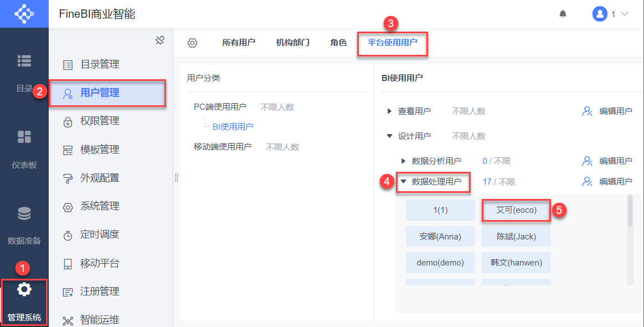Click the 17 / 不限 count
The height and width of the screenshot is (327, 644).
[x=498, y=182]
